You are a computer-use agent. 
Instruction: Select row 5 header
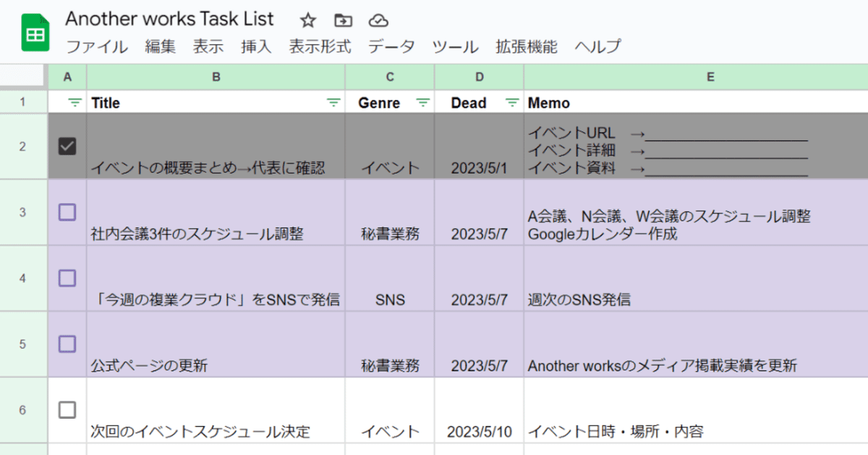click(x=23, y=344)
